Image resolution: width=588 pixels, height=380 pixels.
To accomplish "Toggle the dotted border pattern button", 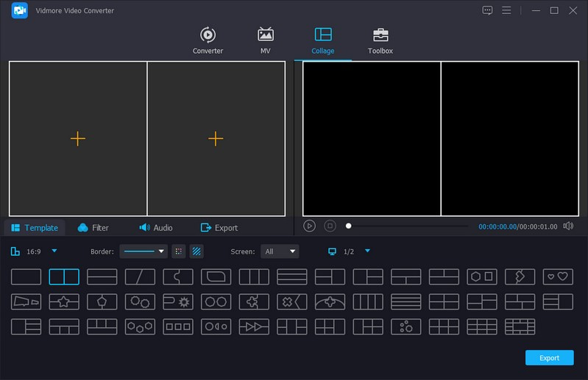I will [x=178, y=251].
